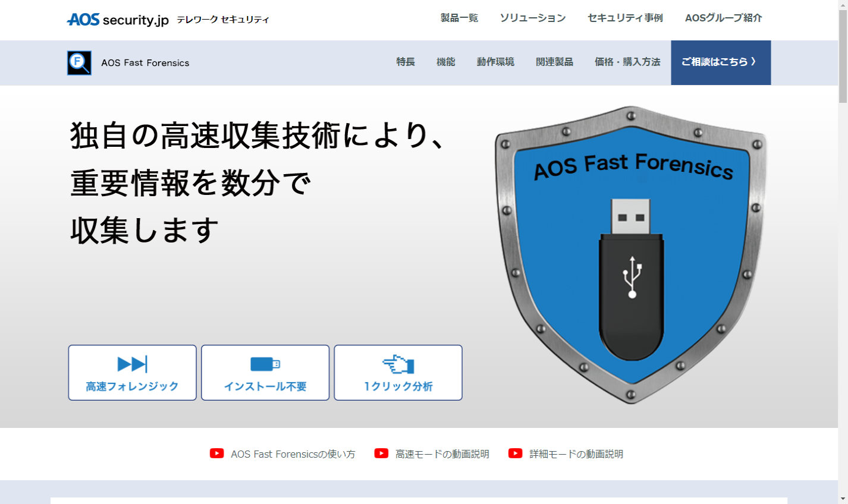Go to the 機能 section

(445, 62)
